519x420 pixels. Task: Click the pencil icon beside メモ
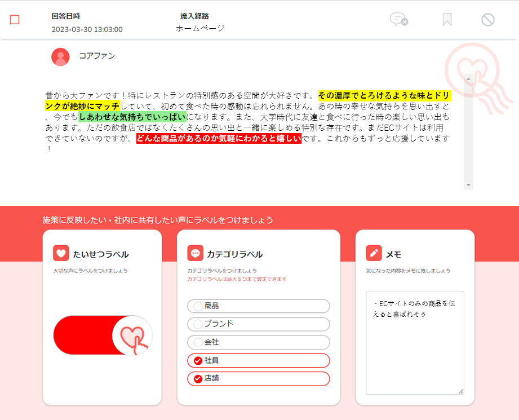point(374,253)
